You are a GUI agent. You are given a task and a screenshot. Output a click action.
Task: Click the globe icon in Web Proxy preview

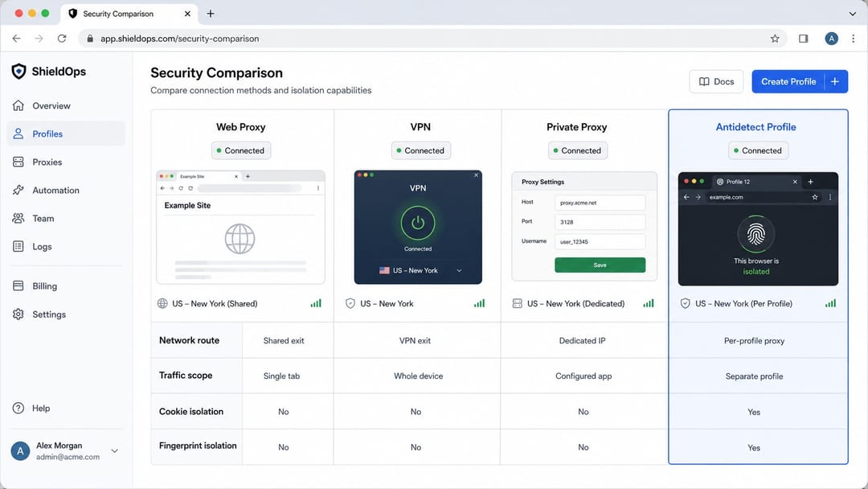coord(240,239)
